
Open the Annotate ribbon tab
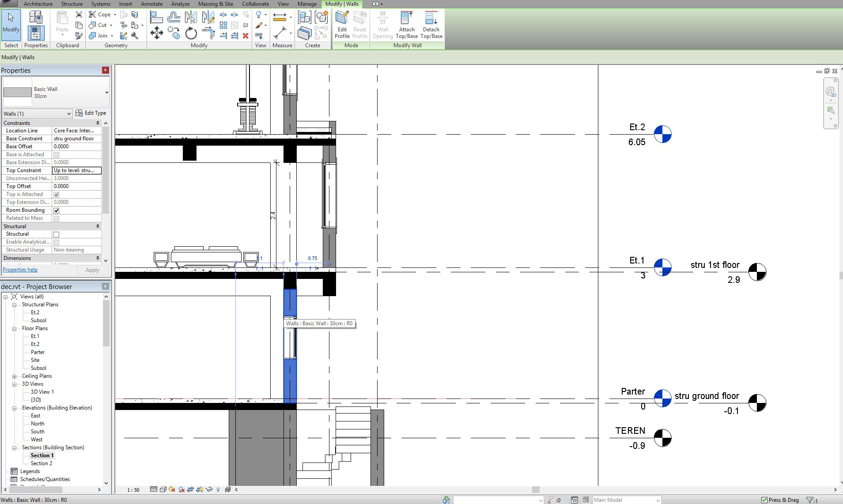click(x=151, y=4)
